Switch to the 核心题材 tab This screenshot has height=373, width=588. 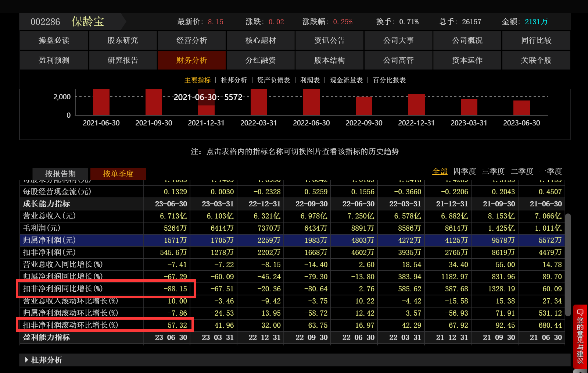click(x=261, y=40)
